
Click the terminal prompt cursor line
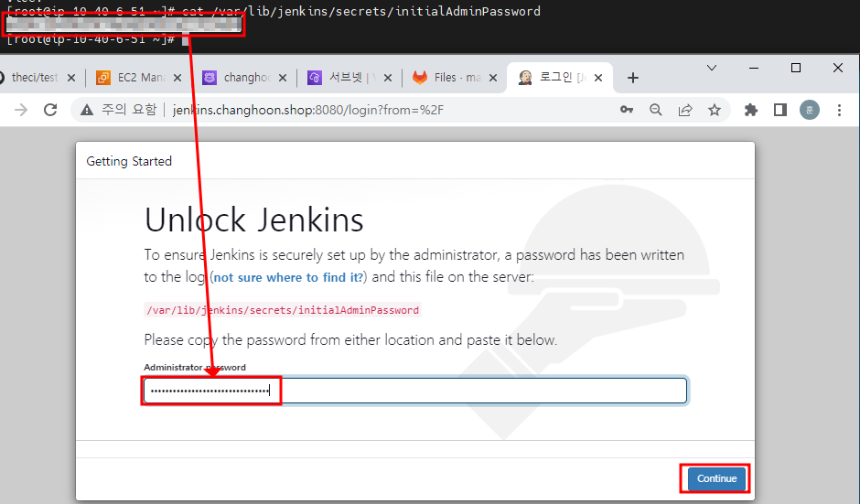point(98,39)
